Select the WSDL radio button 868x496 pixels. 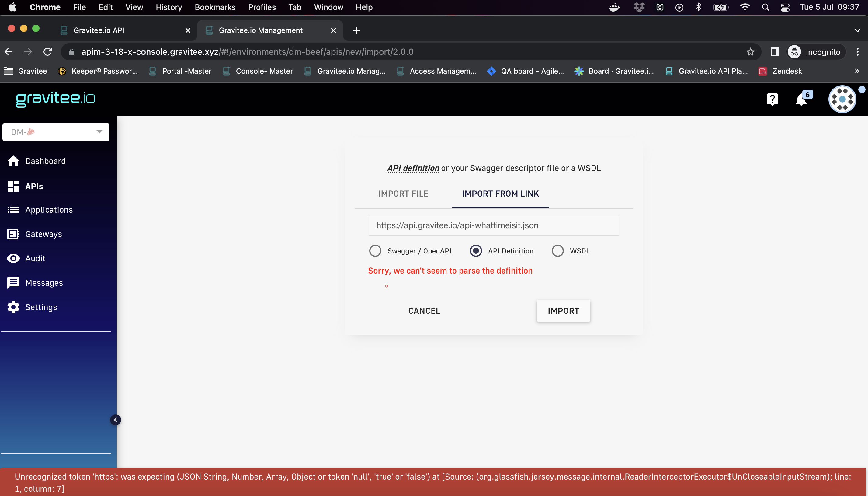(x=557, y=251)
